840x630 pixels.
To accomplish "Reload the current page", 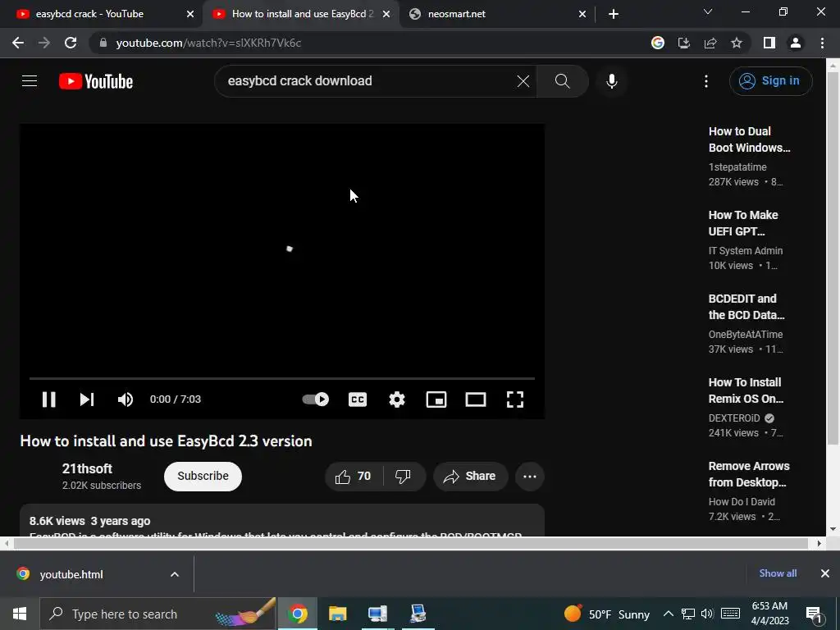I will coord(71,43).
